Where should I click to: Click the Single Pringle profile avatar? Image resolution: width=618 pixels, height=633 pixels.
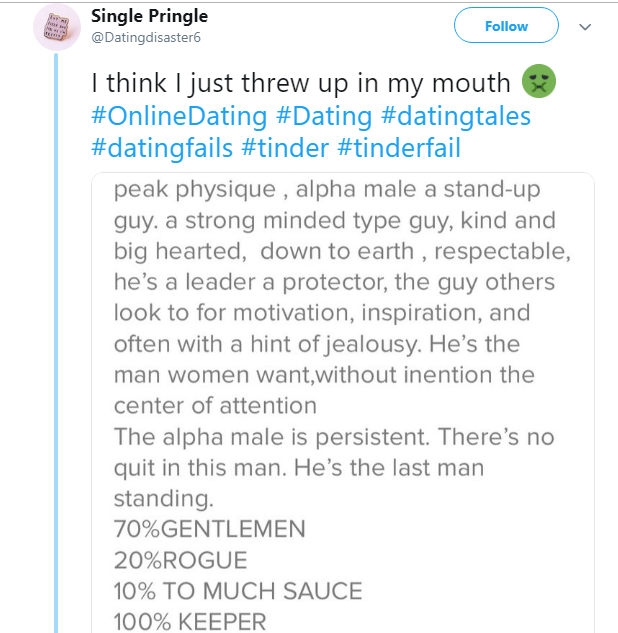click(56, 26)
